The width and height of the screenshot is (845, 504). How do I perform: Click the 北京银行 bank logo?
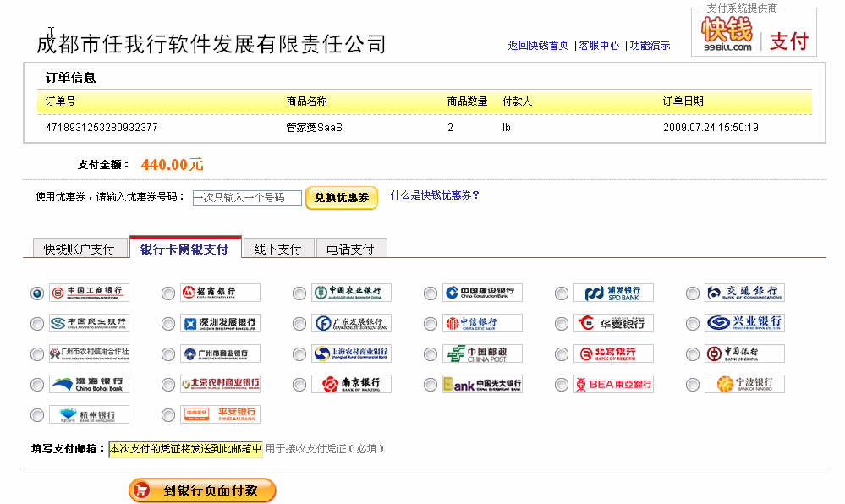tap(613, 353)
